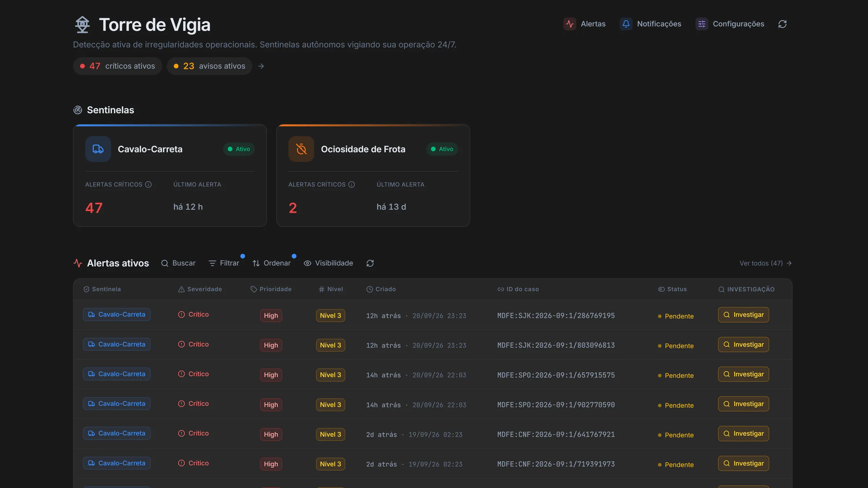Click the arrow next to avisos ativos

pos(261,66)
